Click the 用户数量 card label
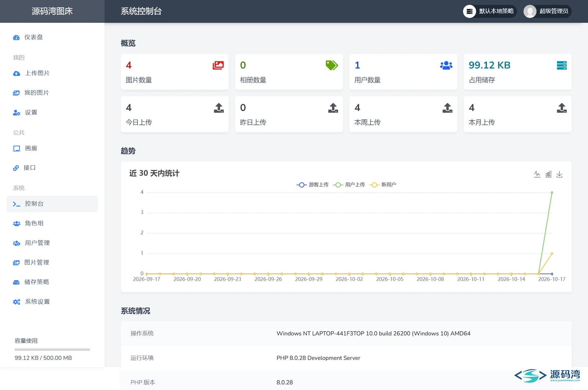This screenshot has width=588, height=390. click(367, 80)
